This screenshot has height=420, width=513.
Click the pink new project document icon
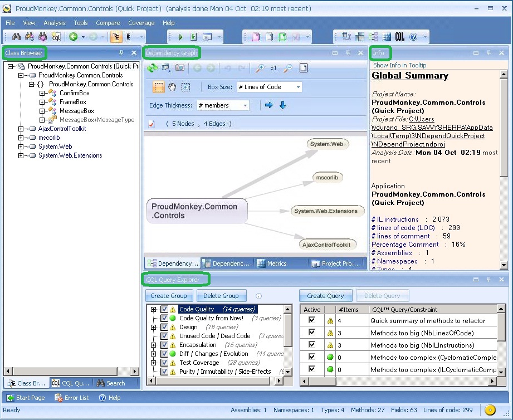coord(256,37)
